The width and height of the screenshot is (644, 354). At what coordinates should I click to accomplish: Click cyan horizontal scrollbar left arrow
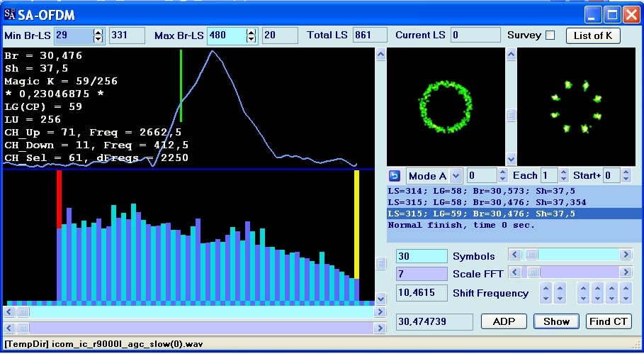point(9,312)
